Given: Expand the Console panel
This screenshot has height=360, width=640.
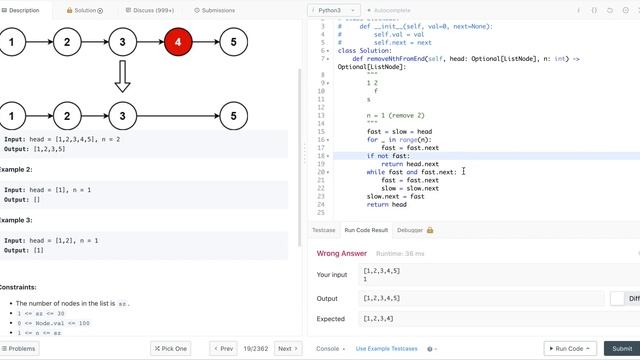Looking at the screenshot, I should tap(331, 349).
